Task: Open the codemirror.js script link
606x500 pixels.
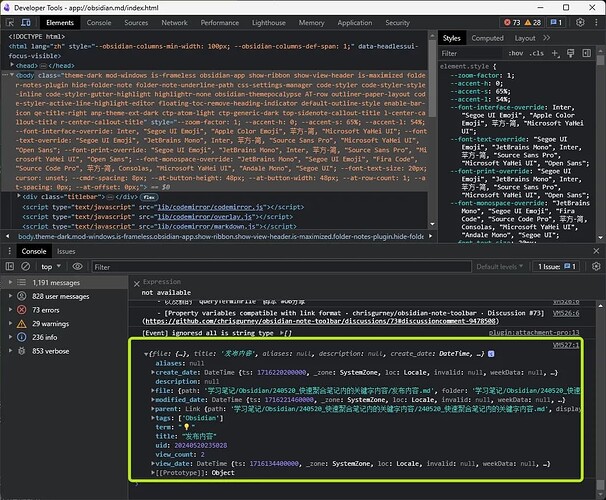Action: tap(210, 207)
